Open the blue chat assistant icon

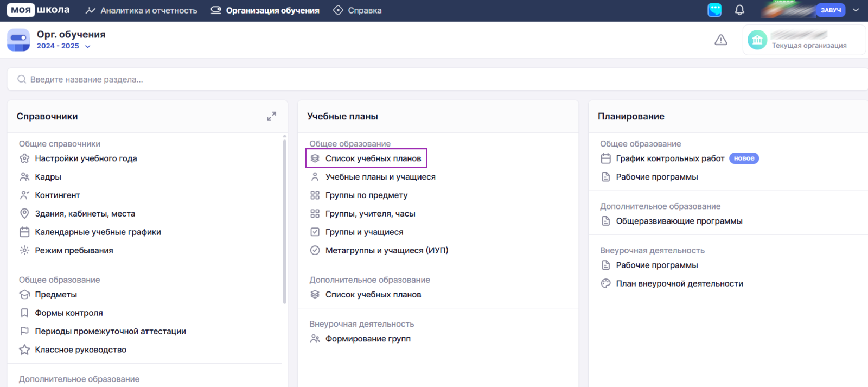pyautogui.click(x=714, y=10)
